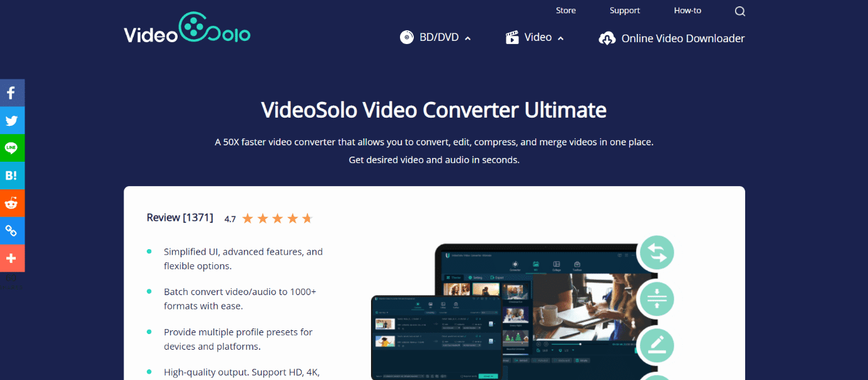Open more sharing options with the plus icon
The width and height of the screenshot is (868, 380).
12,259
